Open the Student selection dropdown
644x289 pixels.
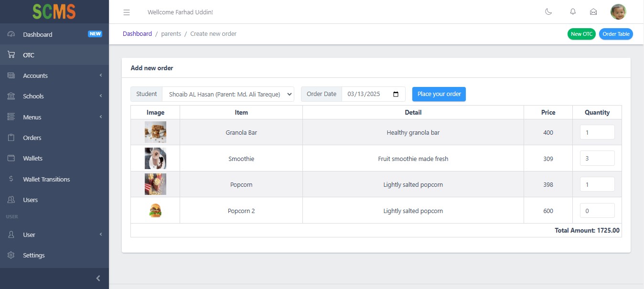click(228, 94)
